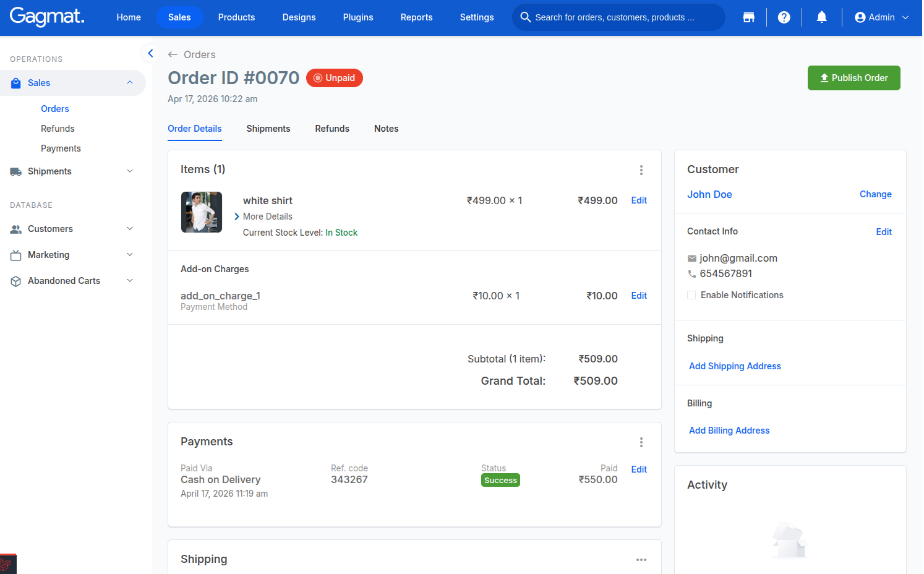924x574 pixels.
Task: Open the Plugins menu
Action: point(358,17)
